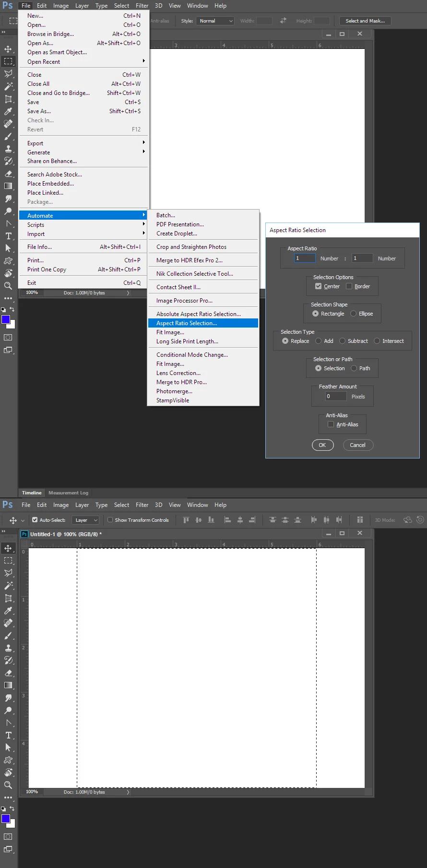The width and height of the screenshot is (427, 868).
Task: Open Screen Mode flyout in Untitled-1 window toolbar
Action: [8, 849]
